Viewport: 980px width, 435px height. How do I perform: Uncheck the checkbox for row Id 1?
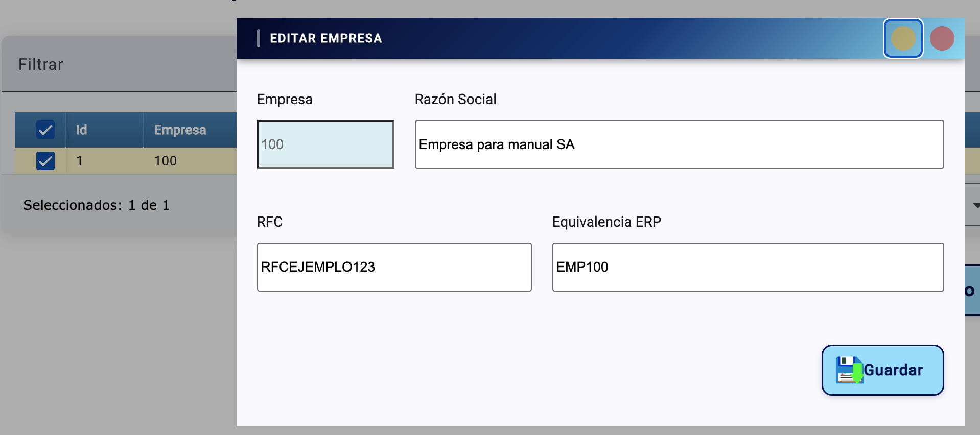tap(45, 161)
